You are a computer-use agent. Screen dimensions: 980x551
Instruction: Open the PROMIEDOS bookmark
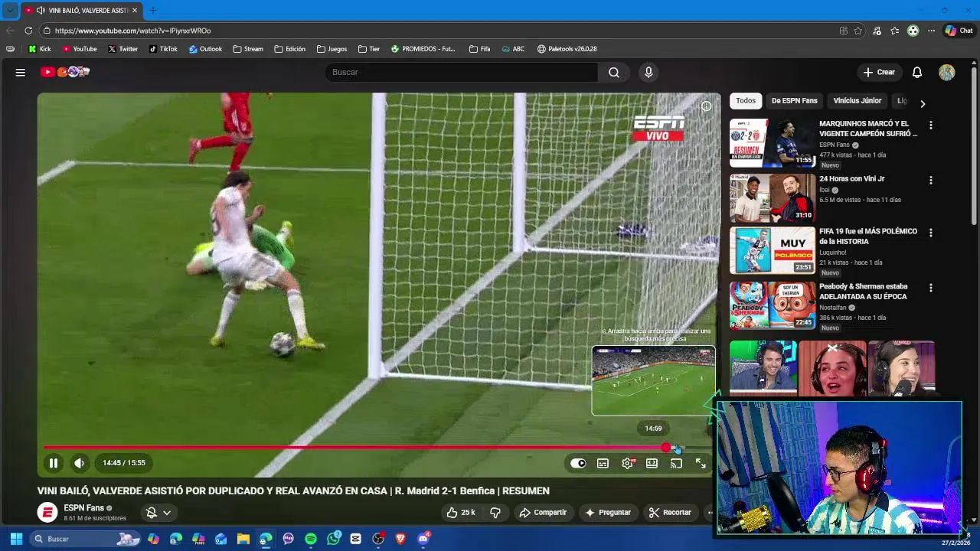pyautogui.click(x=423, y=49)
